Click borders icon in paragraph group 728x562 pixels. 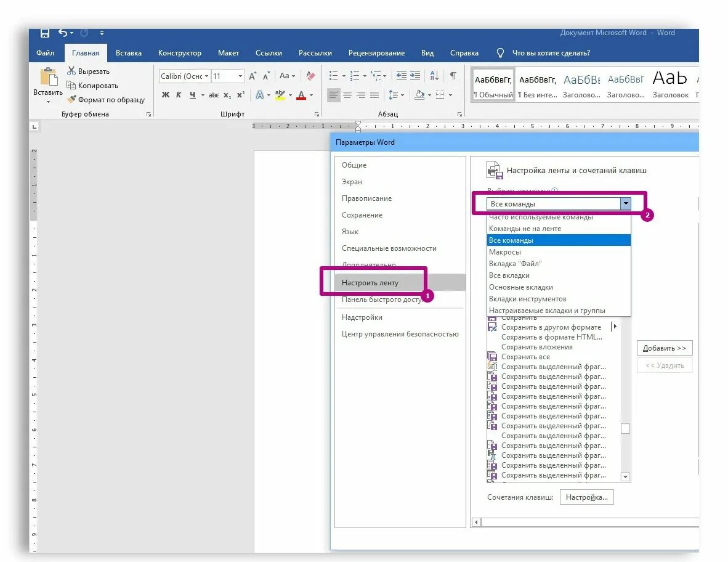point(440,96)
